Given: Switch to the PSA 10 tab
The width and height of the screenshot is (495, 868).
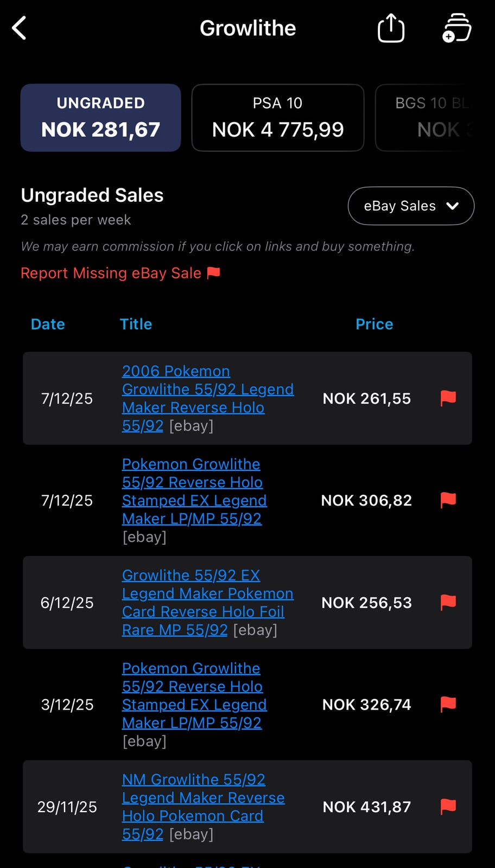Looking at the screenshot, I should [277, 118].
